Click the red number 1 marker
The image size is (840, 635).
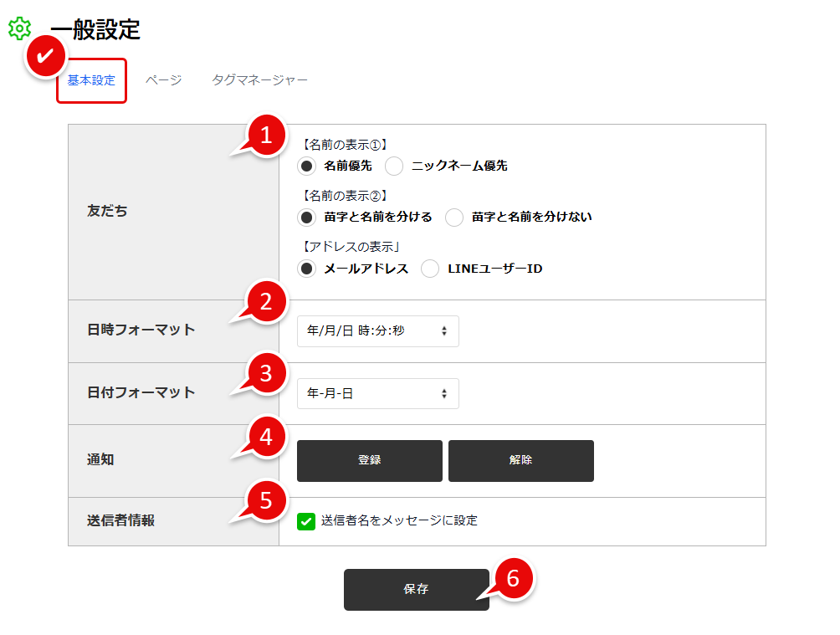tap(266, 136)
